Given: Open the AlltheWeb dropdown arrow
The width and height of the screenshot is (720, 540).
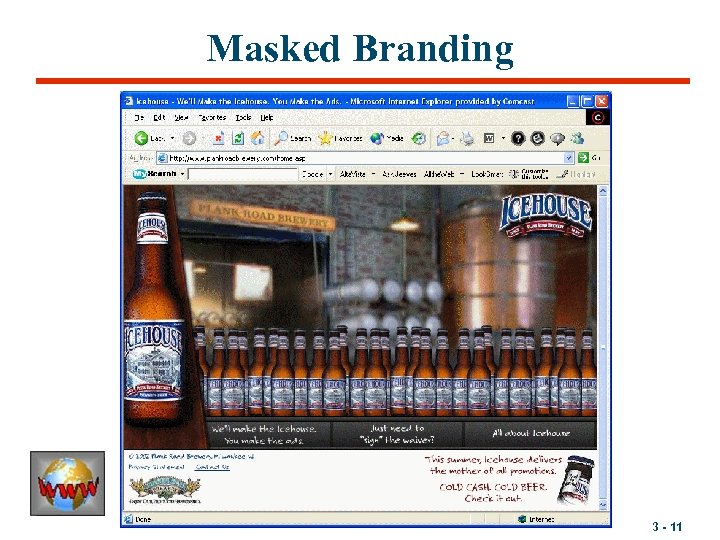Looking at the screenshot, I should (461, 174).
